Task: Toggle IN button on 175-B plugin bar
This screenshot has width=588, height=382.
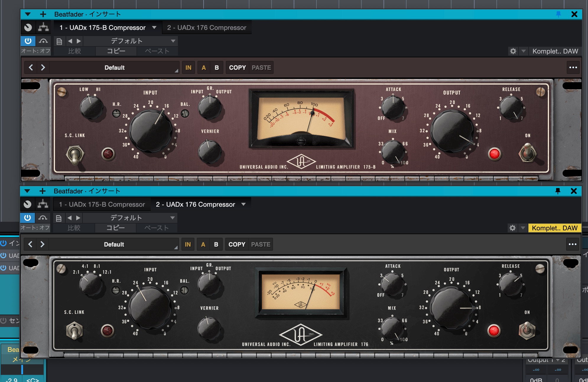Action: (188, 67)
